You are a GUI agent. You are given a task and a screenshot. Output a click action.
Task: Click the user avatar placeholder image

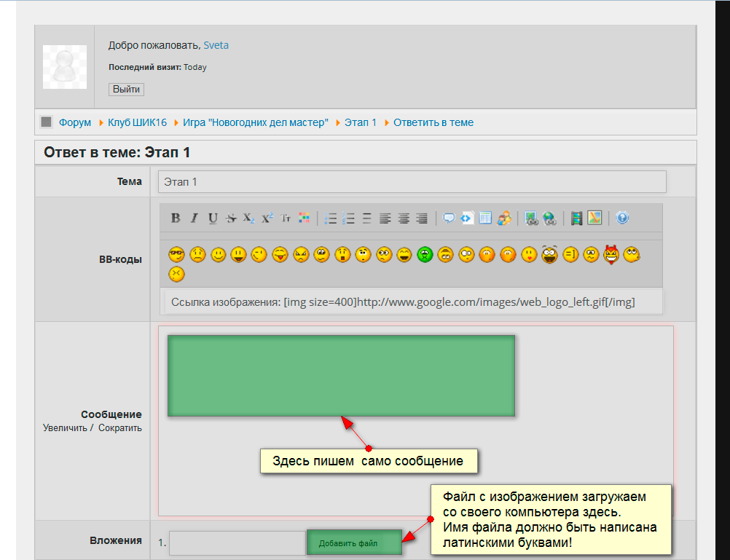(x=65, y=66)
